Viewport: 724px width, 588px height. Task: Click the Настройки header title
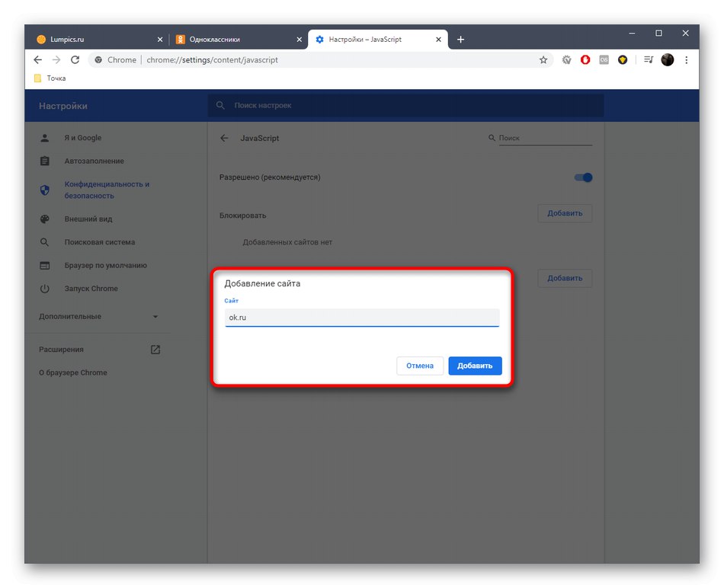(x=63, y=106)
